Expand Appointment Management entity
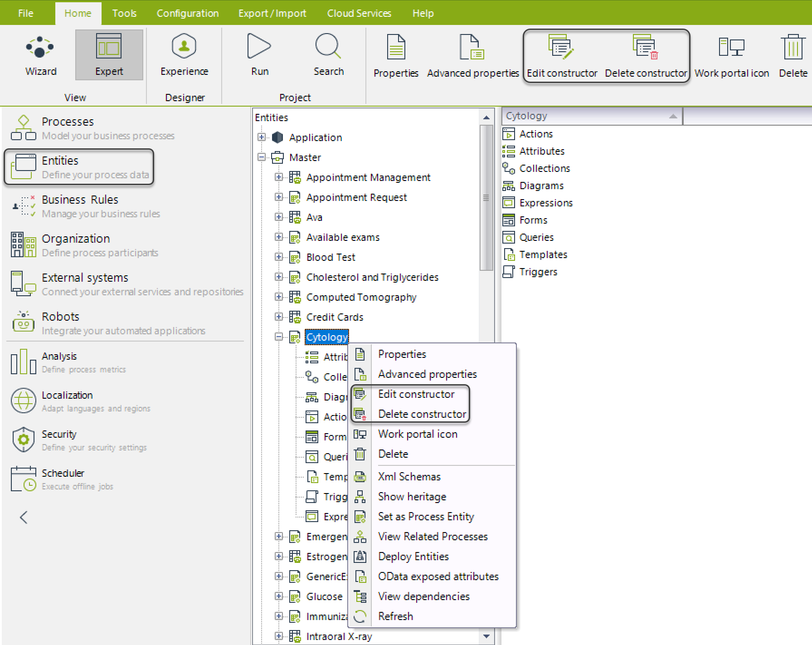The height and width of the screenshot is (645, 812). coord(279,177)
